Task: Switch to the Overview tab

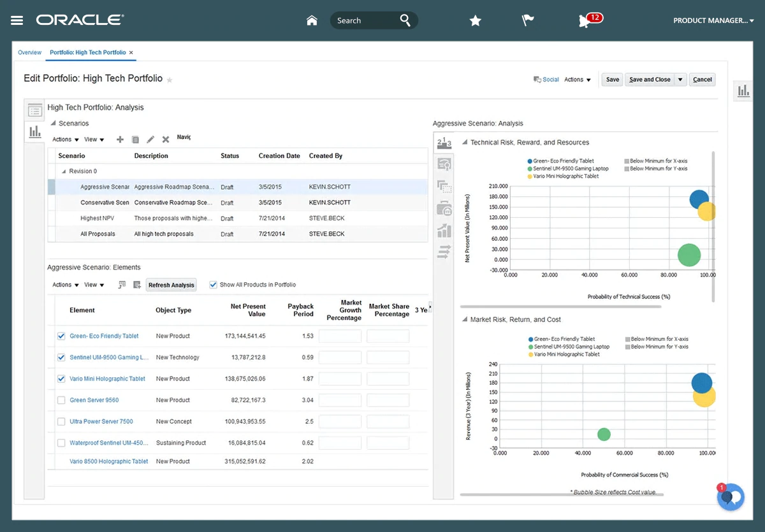Action: tap(29, 52)
